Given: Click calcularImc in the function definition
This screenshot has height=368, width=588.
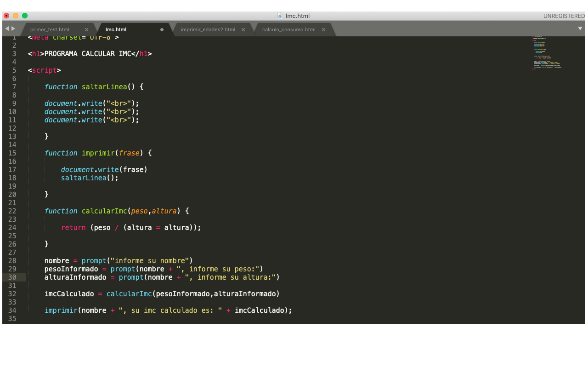Looking at the screenshot, I should pyautogui.click(x=104, y=211).
